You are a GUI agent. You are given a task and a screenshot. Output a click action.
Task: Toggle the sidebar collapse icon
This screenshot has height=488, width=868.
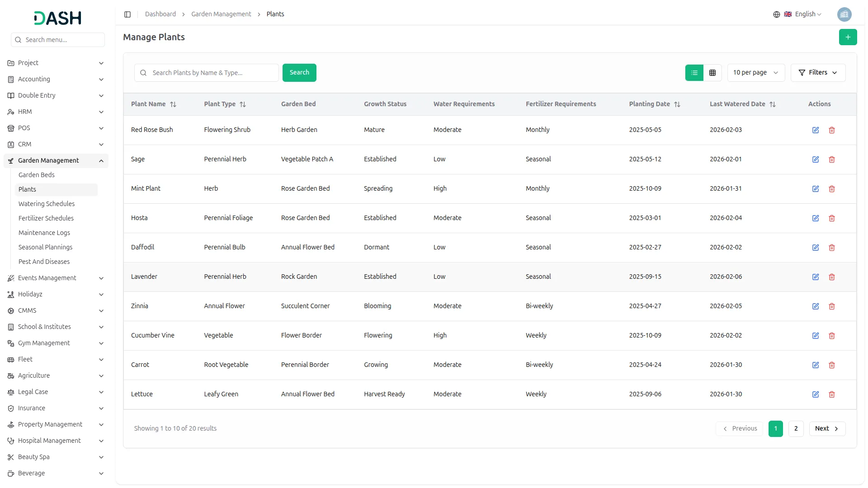coord(127,14)
